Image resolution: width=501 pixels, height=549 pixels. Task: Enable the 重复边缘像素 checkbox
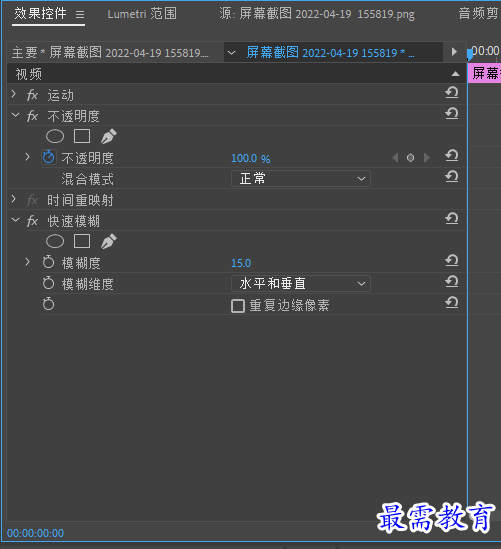(x=238, y=306)
